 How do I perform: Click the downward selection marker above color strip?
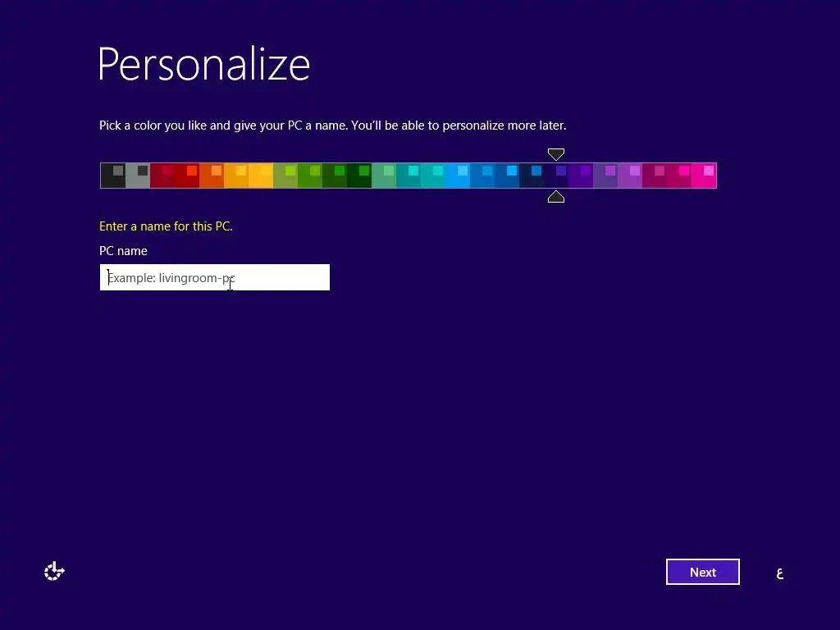(x=556, y=154)
